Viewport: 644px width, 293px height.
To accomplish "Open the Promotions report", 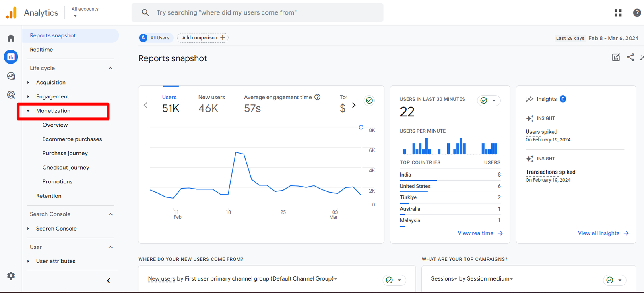I will tap(58, 182).
